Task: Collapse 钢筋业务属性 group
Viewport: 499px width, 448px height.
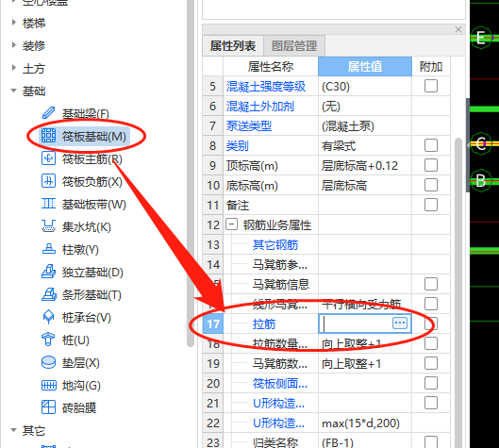Action: (x=231, y=224)
